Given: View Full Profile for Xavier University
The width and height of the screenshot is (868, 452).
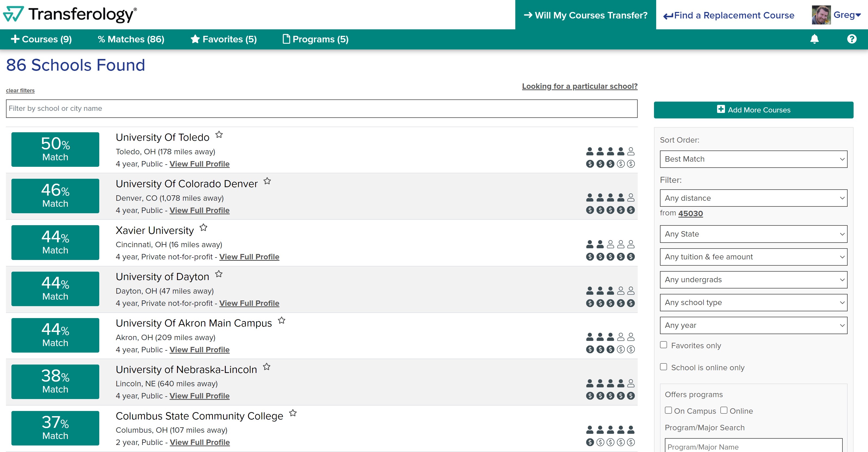Looking at the screenshot, I should coord(249,257).
